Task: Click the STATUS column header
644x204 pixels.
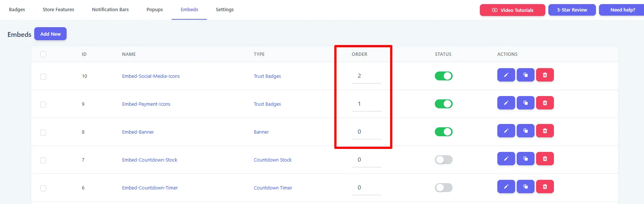Action: point(443,54)
